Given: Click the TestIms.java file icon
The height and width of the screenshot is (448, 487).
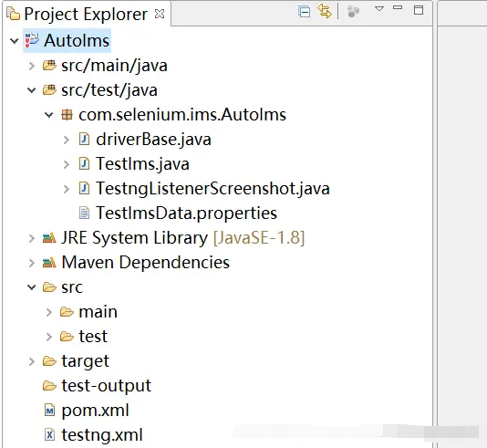Looking at the screenshot, I should coord(84,163).
